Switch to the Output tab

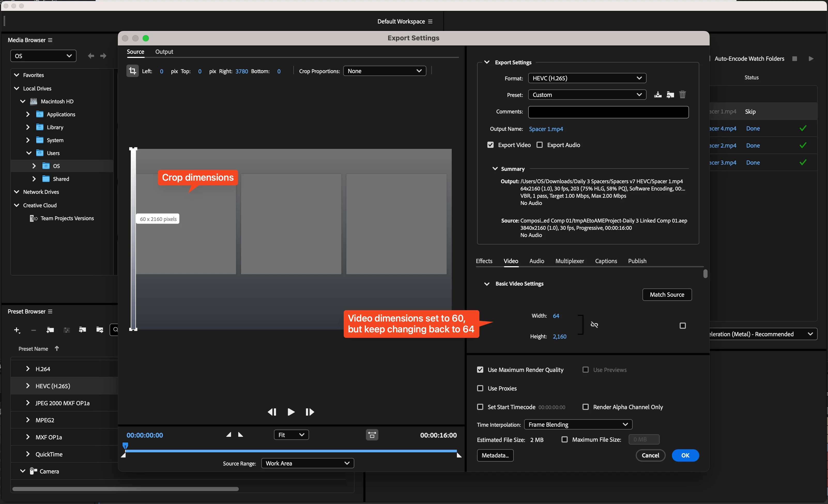[x=164, y=51]
